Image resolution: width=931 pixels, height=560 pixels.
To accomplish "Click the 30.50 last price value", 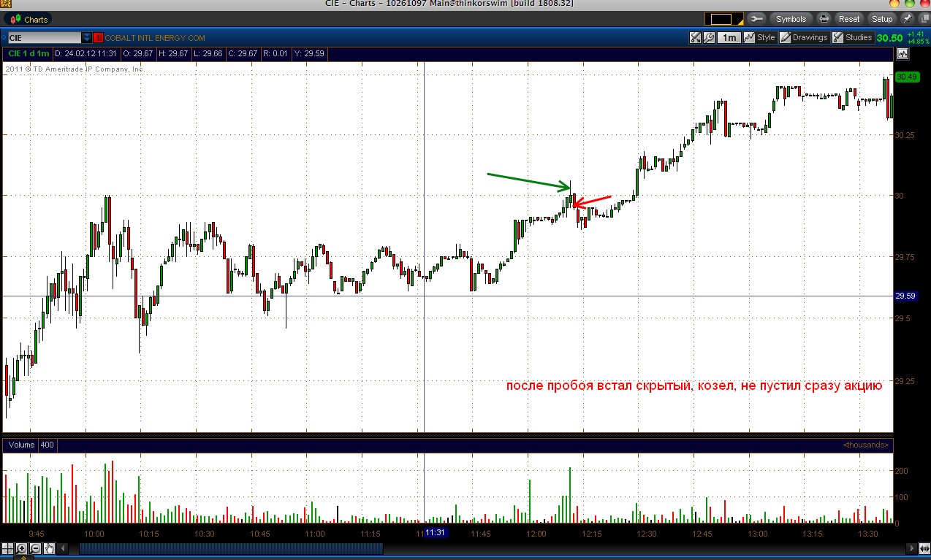I will pos(889,38).
